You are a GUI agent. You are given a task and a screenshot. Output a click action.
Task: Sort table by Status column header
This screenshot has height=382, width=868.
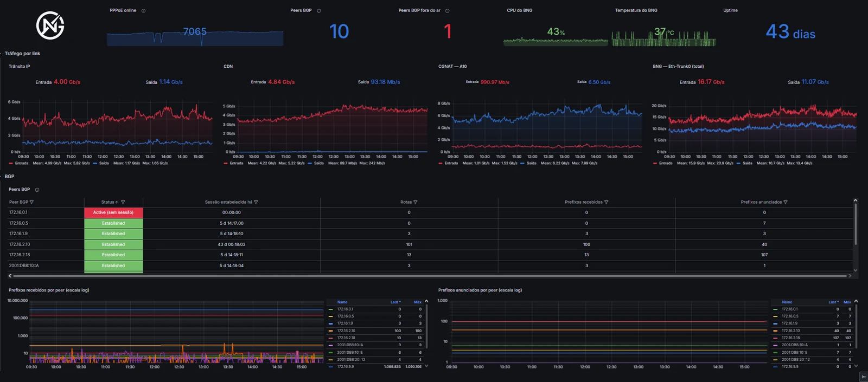108,202
